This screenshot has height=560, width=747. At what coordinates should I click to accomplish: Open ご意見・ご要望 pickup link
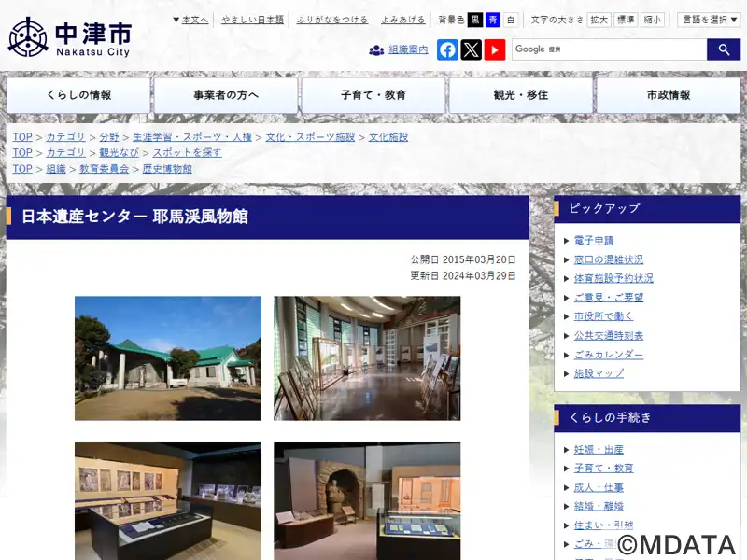609,298
